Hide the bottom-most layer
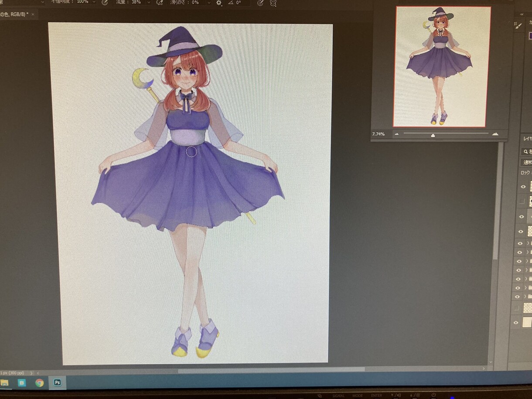Viewport: 532px width, 399px height. point(516,323)
